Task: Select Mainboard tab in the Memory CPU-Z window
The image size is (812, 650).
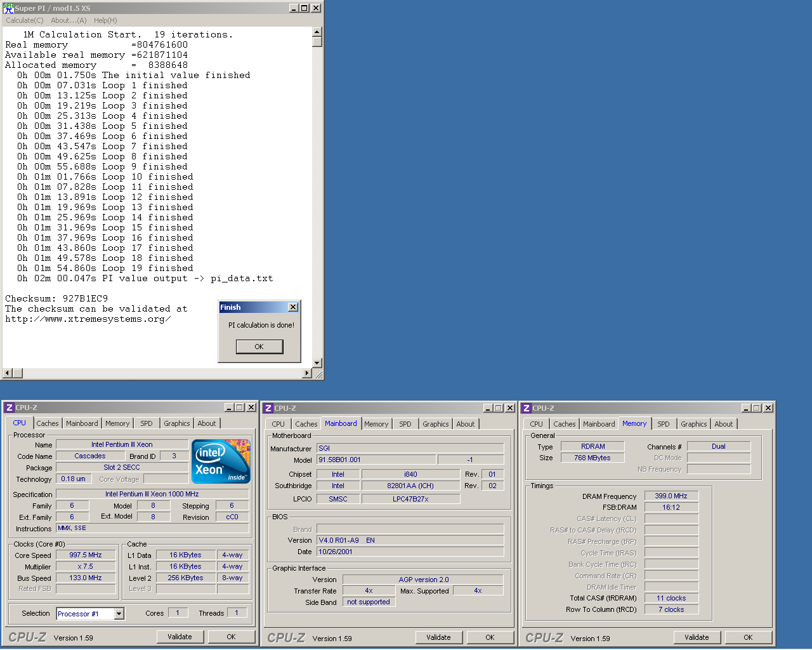Action: pos(599,424)
